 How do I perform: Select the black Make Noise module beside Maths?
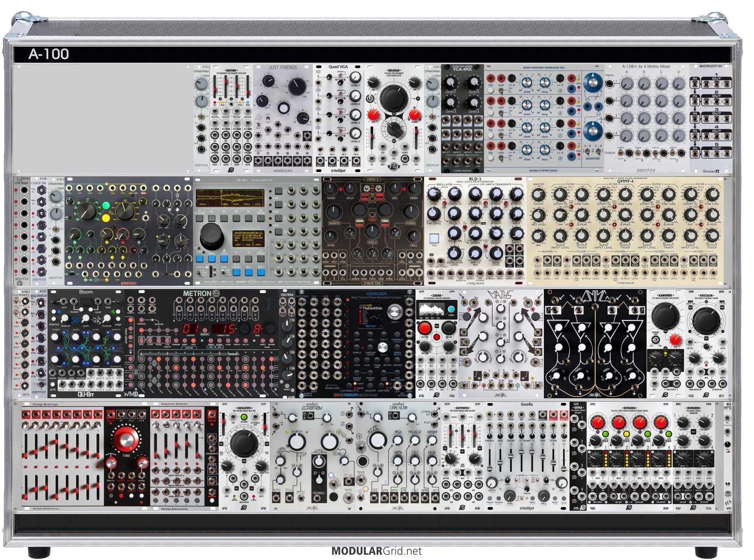[x=595, y=344]
